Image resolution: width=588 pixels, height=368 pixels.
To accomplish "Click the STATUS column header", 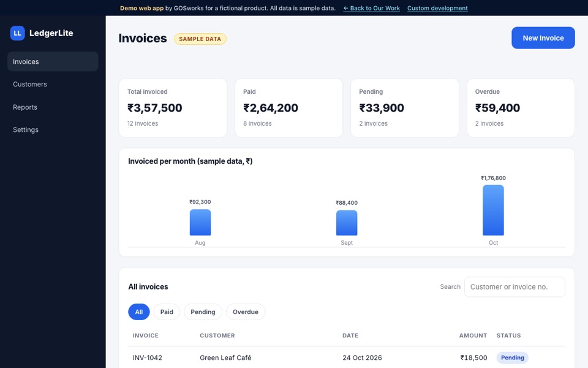I will 508,335.
